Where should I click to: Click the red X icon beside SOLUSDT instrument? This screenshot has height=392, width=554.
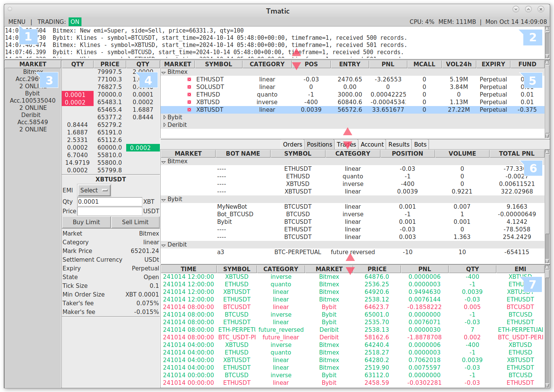point(189,87)
